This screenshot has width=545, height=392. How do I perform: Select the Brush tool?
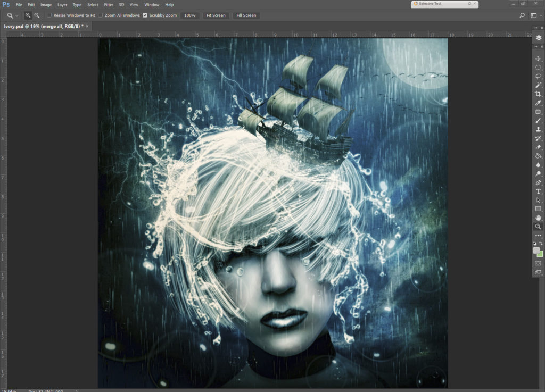click(538, 121)
